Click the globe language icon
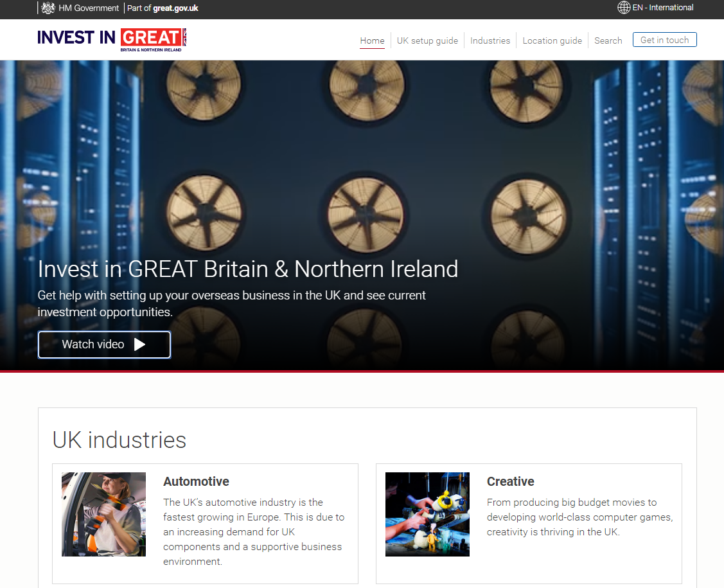The height and width of the screenshot is (588, 724). tap(623, 8)
